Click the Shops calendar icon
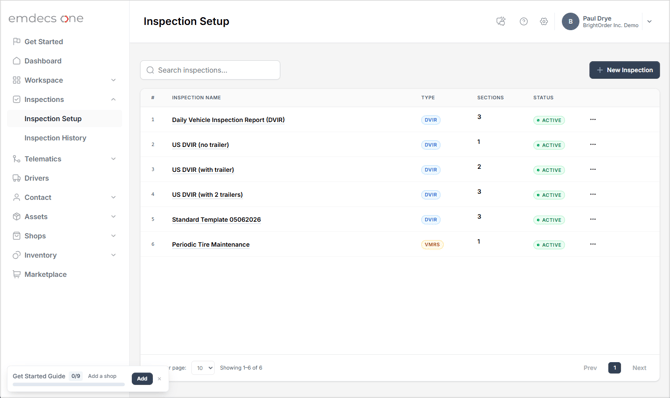 17,236
